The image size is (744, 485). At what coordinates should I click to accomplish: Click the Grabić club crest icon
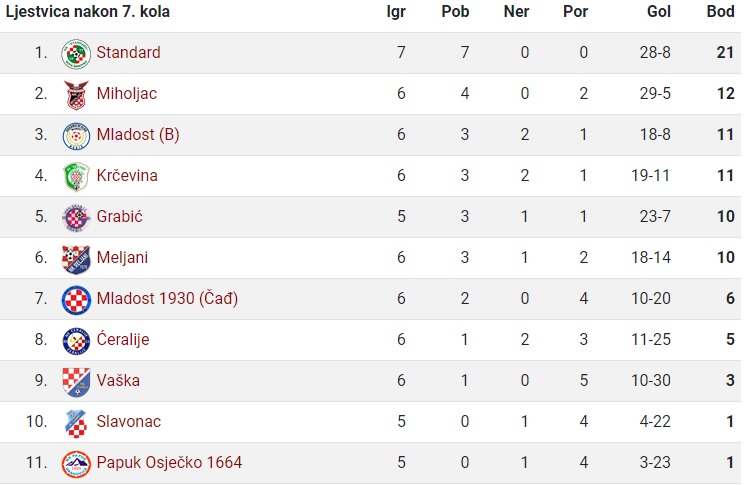coord(76,218)
